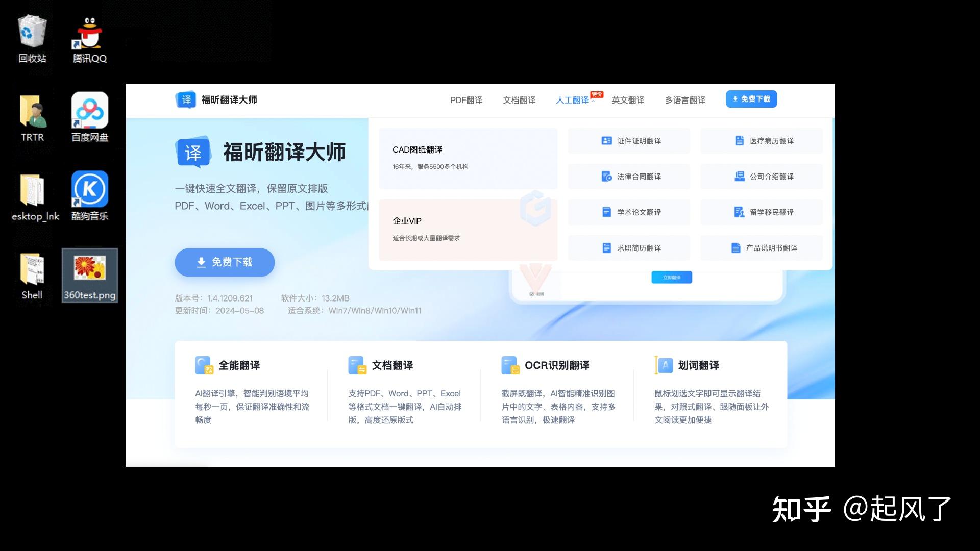Click the 文档翻译 feature card icon
980x551 pixels.
tap(357, 365)
